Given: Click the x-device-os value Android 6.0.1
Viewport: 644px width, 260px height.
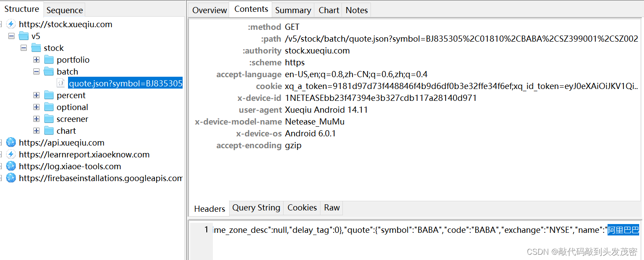Looking at the screenshot, I should point(310,133).
